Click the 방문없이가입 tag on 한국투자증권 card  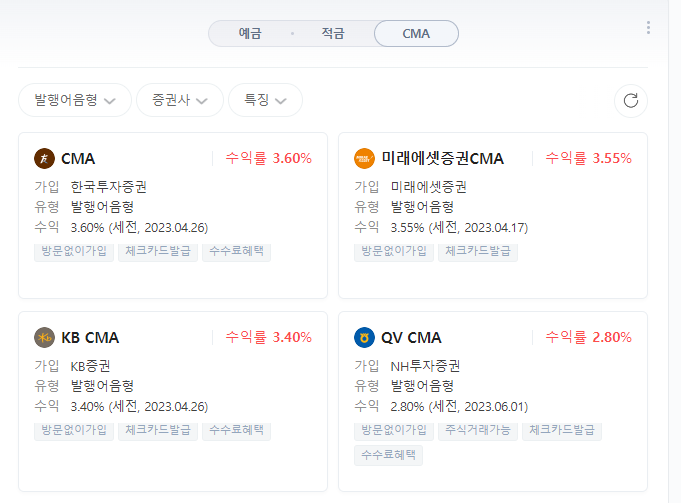tap(74, 251)
